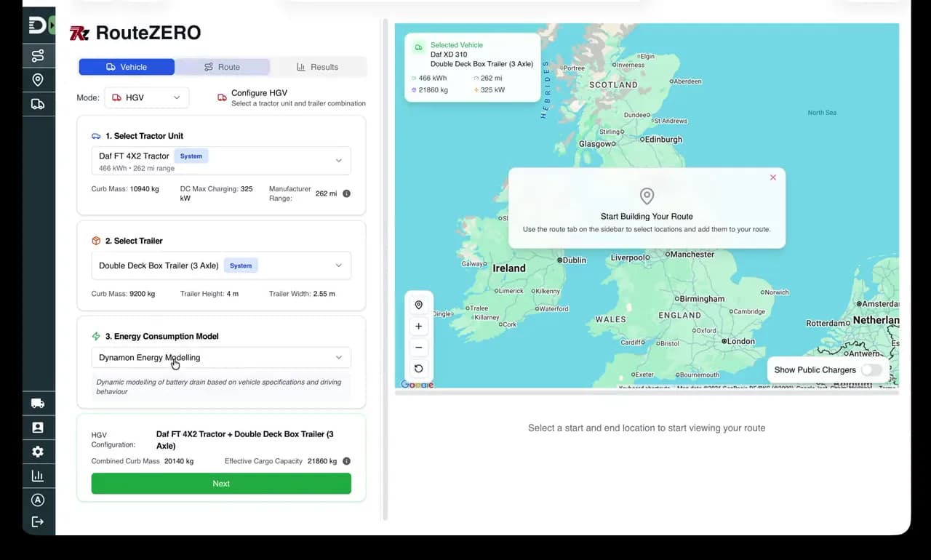The width and height of the screenshot is (931, 560).
Task: Open the truck sidebar icon near top
Action: [x=38, y=104]
